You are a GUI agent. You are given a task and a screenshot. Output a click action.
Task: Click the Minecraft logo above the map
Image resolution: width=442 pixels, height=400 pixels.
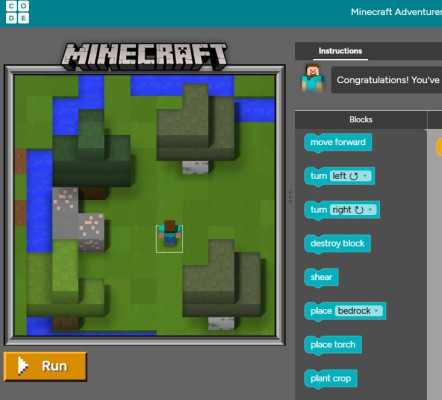(x=144, y=56)
